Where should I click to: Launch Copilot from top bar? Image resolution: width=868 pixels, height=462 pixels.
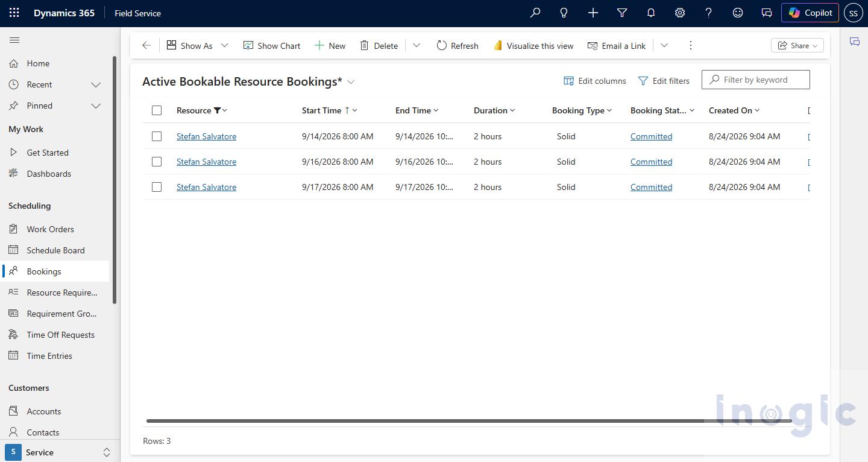click(810, 13)
